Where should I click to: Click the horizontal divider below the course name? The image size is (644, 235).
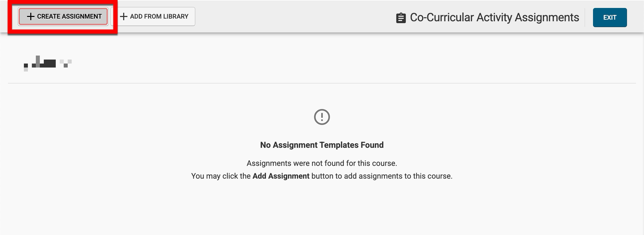322,83
